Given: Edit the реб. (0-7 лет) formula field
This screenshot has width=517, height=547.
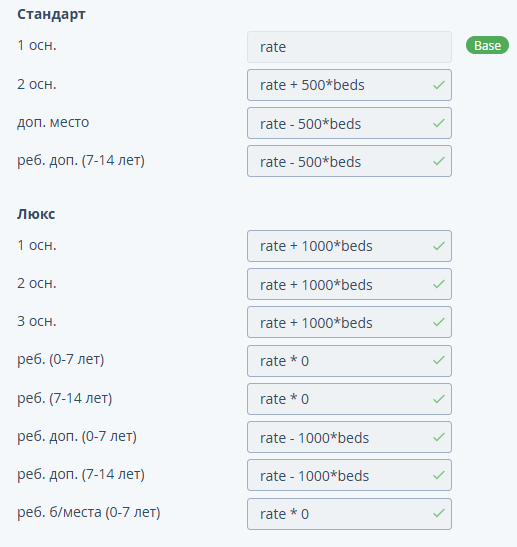Looking at the screenshot, I should tap(349, 361).
